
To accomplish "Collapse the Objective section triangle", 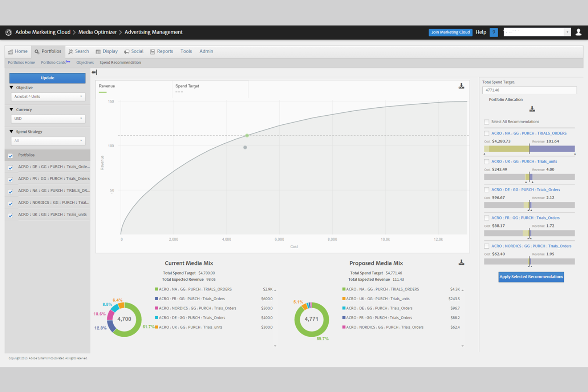I will pyautogui.click(x=11, y=87).
